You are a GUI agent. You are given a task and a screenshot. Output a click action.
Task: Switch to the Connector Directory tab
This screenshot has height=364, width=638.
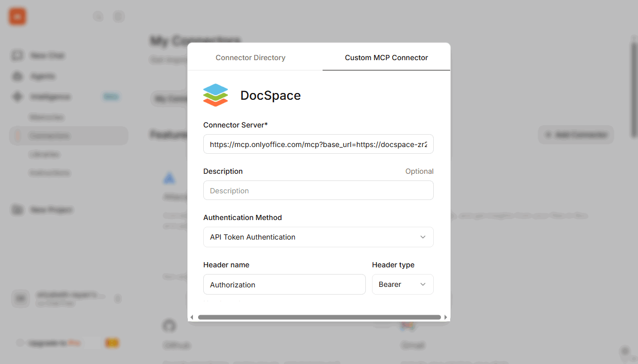[x=250, y=58]
